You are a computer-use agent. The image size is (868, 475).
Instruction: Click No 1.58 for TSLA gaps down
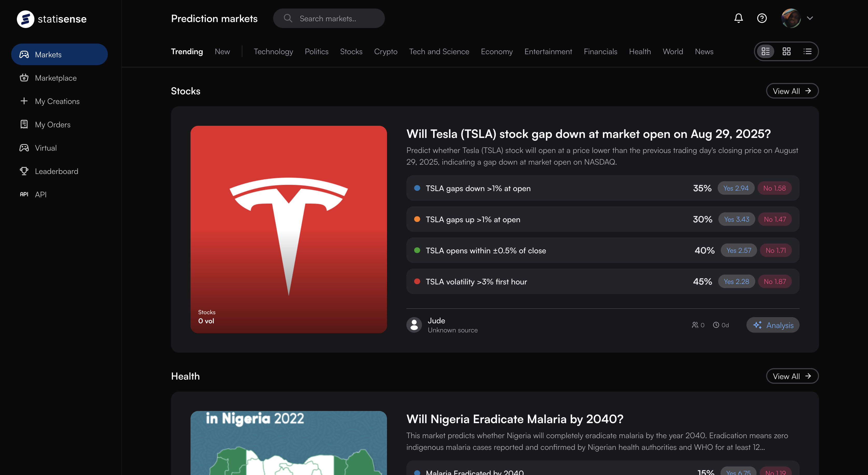(774, 188)
